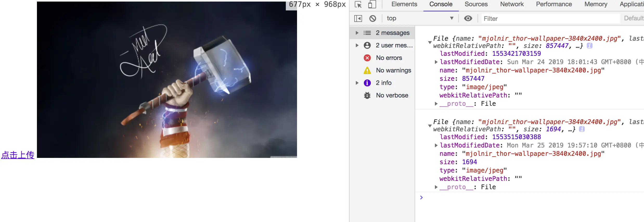Click the 点击上传 upload link
This screenshot has height=222, width=644.
coord(18,155)
